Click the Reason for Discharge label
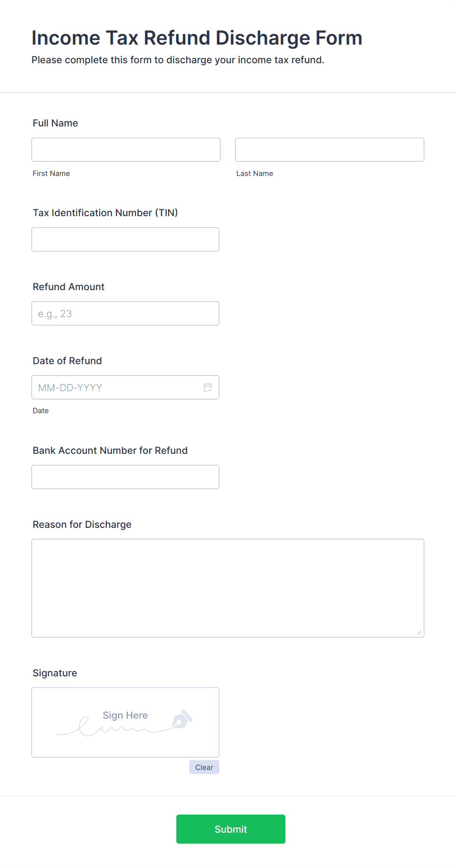This screenshot has width=456, height=868. 82,524
